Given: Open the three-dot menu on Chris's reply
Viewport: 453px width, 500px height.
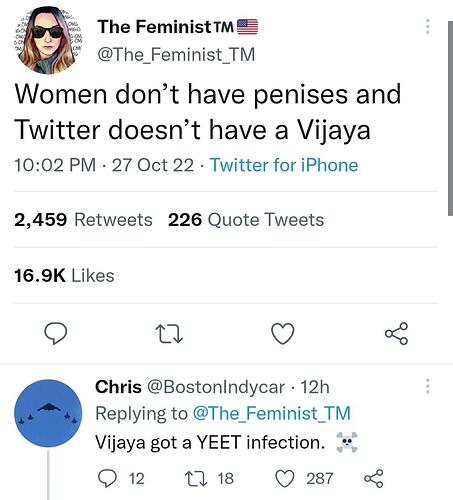Looking at the screenshot, I should (428, 386).
